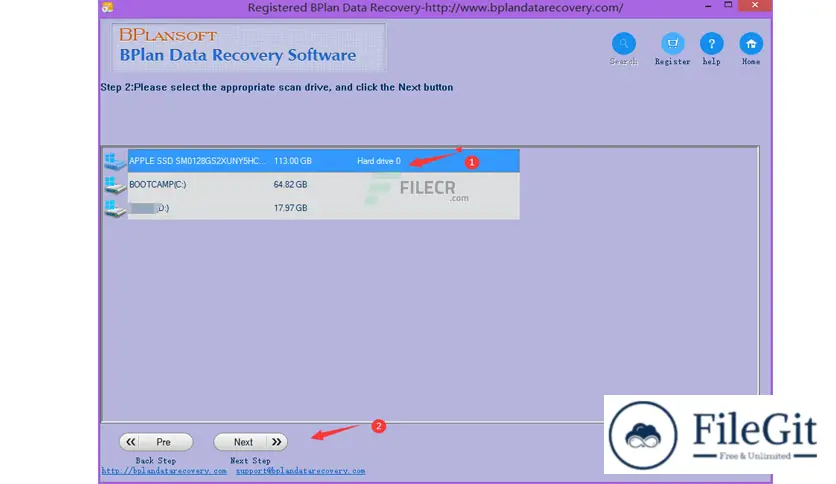The image size is (836, 484).
Task: Maximize the BPlan Data Recovery window
Action: click(x=728, y=5)
